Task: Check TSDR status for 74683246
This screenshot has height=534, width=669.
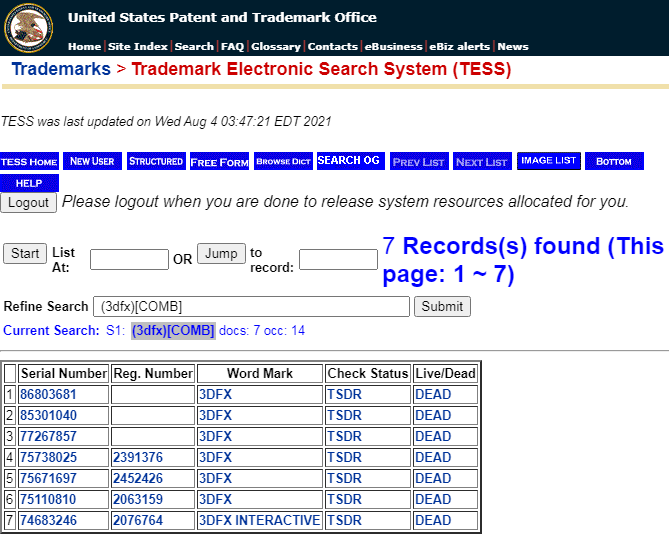Action: coord(344,520)
